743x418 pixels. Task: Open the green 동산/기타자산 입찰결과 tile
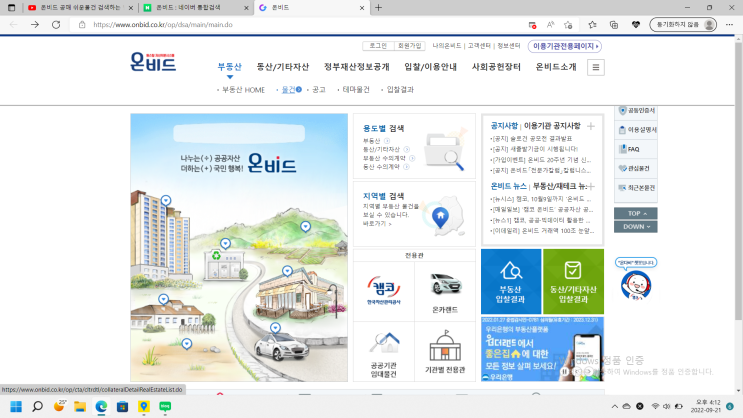573,282
